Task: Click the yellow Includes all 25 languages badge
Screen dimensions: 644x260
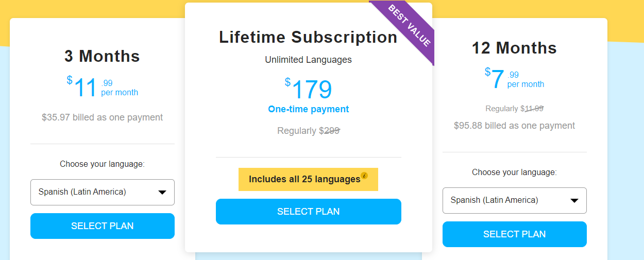Action: pyautogui.click(x=304, y=179)
